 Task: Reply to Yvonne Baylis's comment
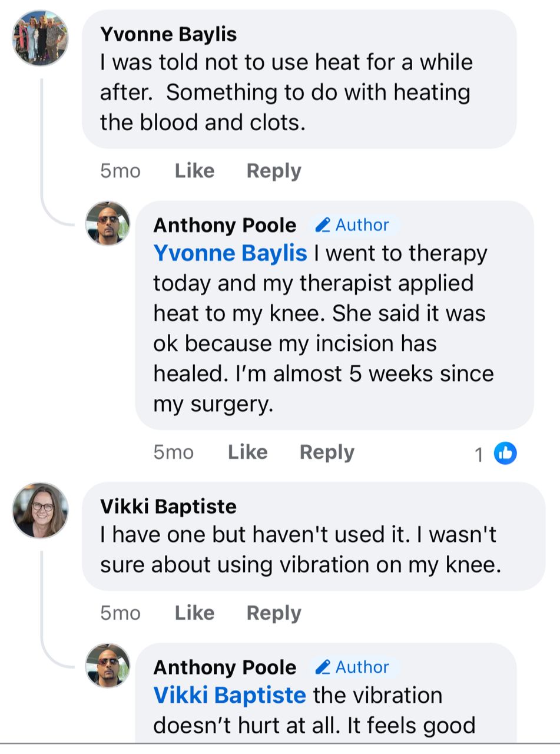click(274, 171)
